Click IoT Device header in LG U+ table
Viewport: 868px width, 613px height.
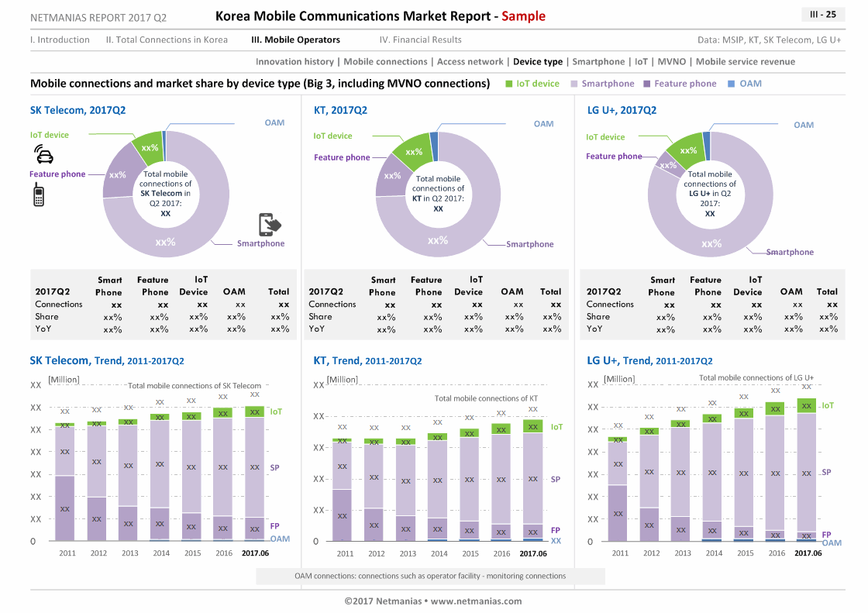[x=747, y=286]
